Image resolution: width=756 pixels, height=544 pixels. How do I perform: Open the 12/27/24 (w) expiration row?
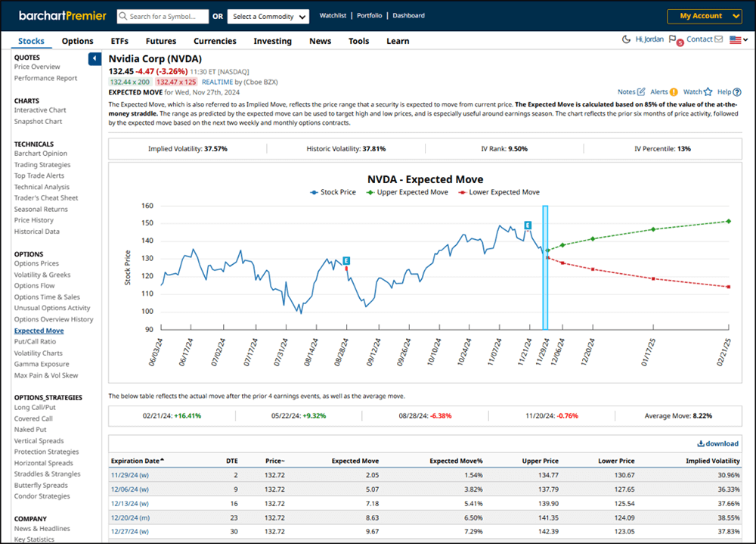tap(130, 531)
